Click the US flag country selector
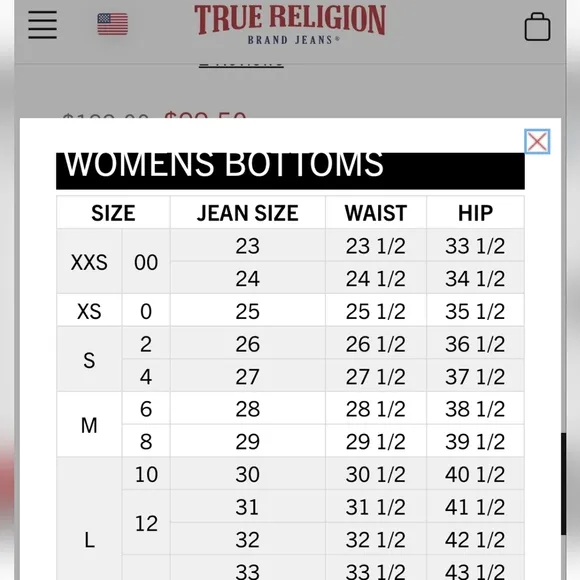580x580 pixels. pos(112,24)
